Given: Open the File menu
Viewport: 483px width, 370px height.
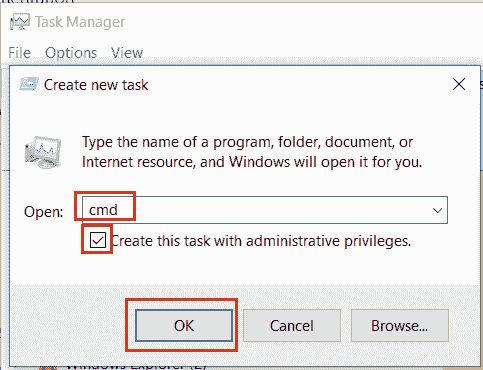Looking at the screenshot, I should [20, 53].
